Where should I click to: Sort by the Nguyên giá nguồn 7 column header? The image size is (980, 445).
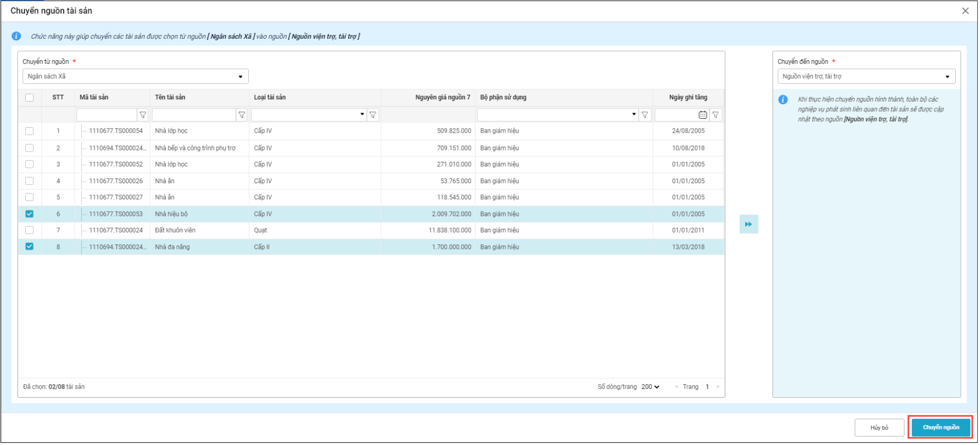pos(442,97)
